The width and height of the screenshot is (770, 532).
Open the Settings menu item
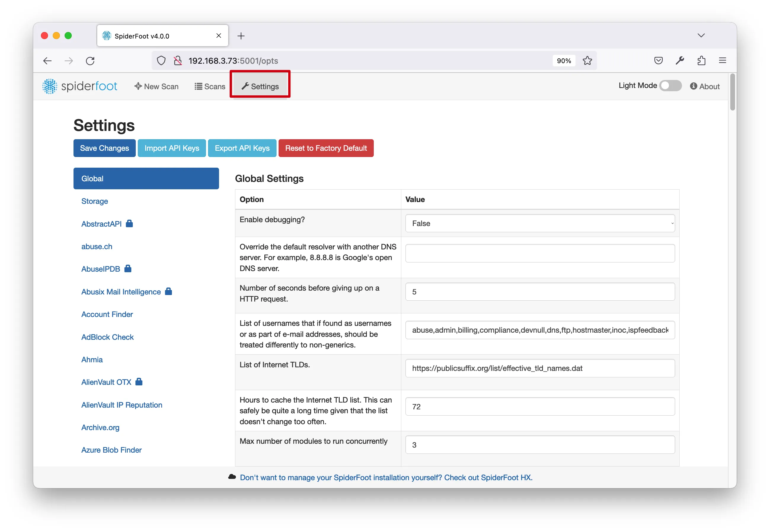260,86
